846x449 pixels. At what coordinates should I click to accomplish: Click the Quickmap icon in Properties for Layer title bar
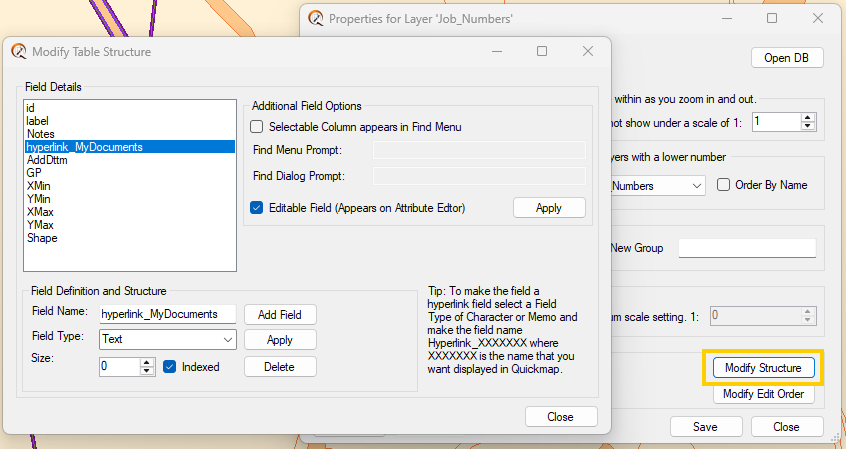point(316,18)
